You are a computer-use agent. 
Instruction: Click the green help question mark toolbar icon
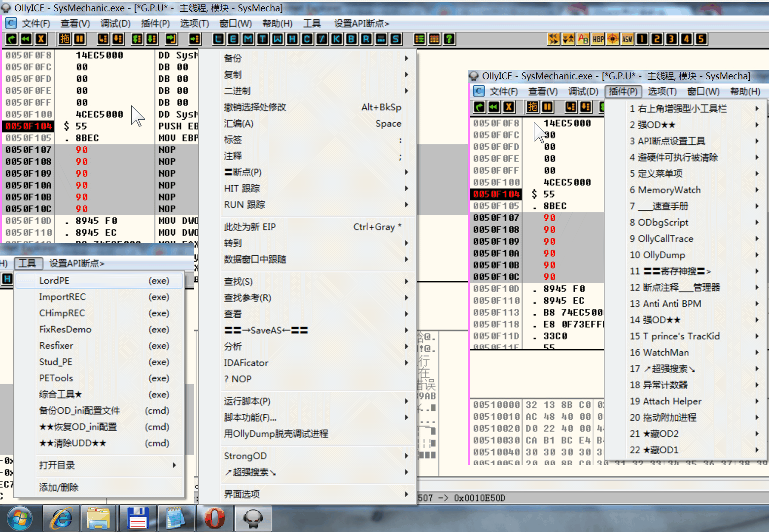[449, 39]
